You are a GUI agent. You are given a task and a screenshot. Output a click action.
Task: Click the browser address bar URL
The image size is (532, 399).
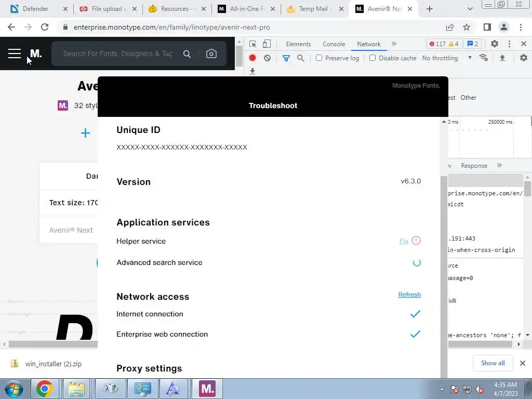pyautogui.click(x=171, y=27)
